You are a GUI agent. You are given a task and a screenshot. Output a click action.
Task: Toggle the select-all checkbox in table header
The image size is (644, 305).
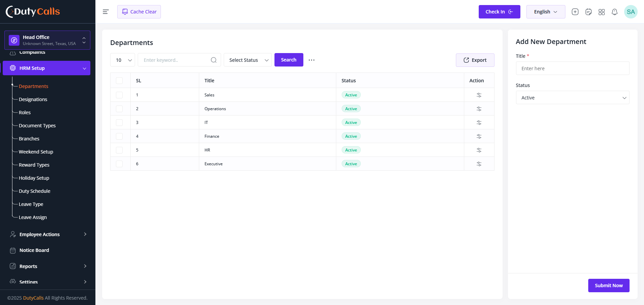tap(119, 81)
